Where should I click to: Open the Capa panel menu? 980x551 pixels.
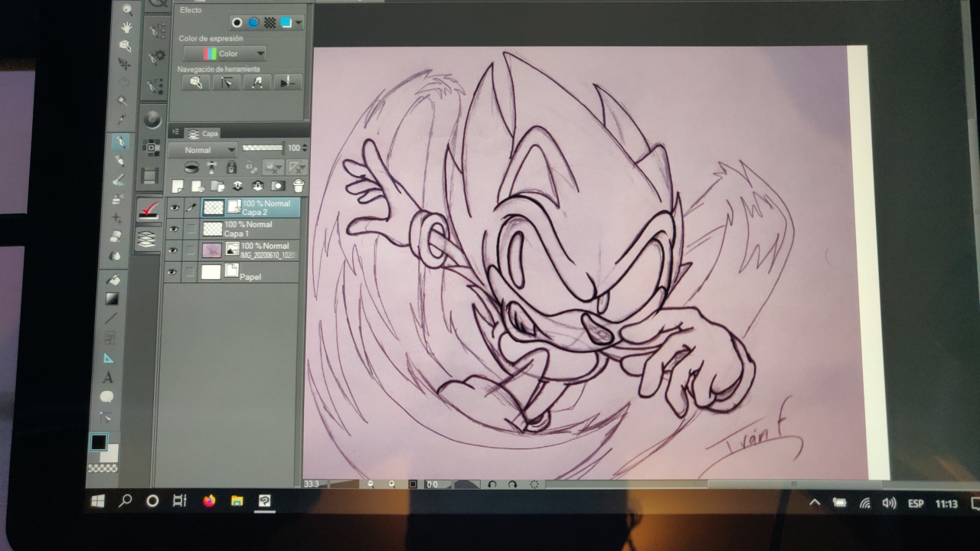pyautogui.click(x=177, y=132)
